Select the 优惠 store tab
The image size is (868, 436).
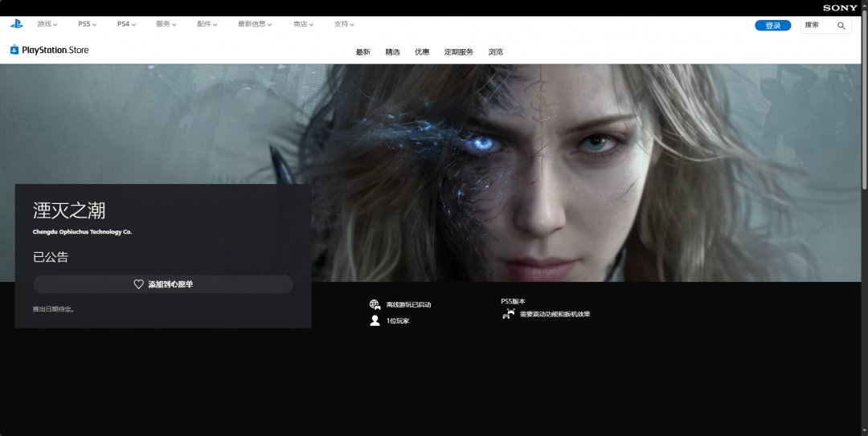coord(422,52)
